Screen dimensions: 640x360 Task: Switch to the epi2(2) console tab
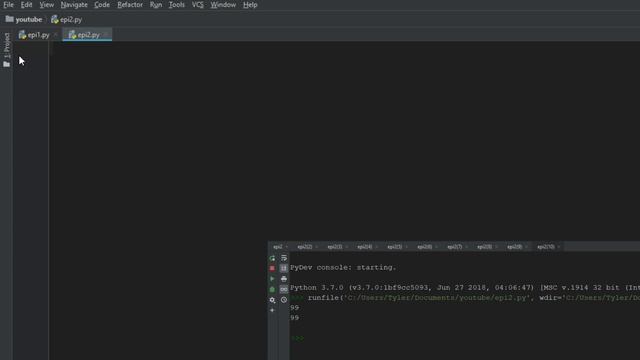click(x=304, y=247)
